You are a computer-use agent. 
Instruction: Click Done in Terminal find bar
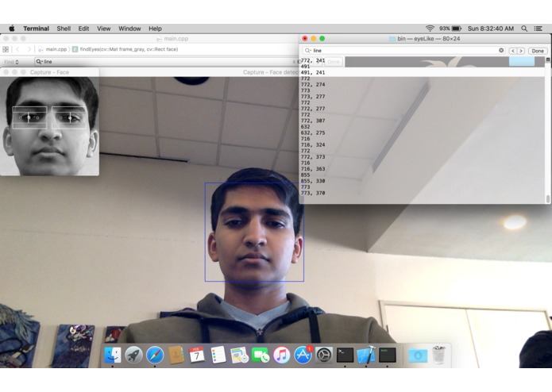(538, 51)
